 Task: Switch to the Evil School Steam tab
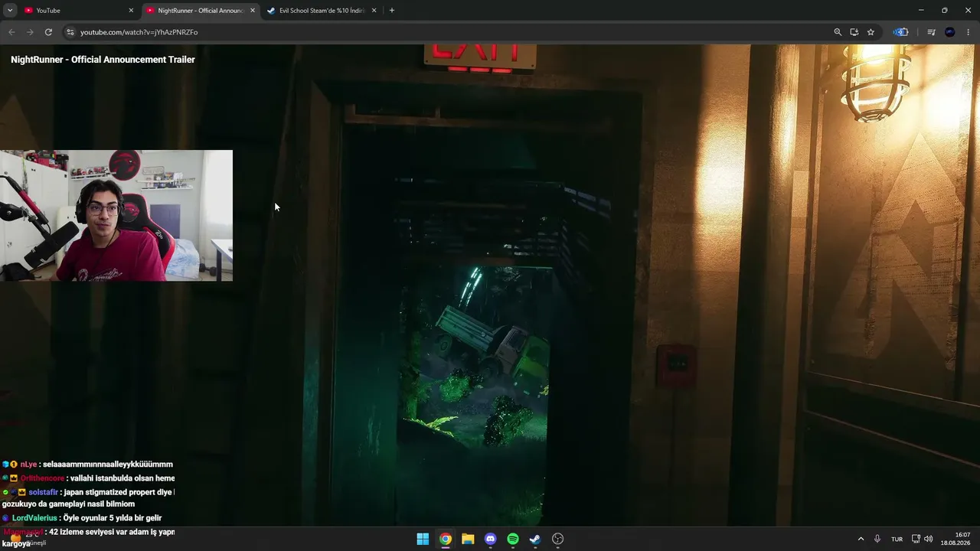(x=322, y=11)
